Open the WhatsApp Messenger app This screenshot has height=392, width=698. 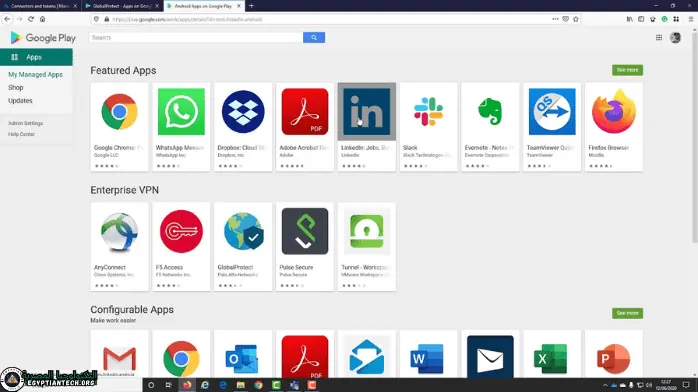tap(181, 127)
